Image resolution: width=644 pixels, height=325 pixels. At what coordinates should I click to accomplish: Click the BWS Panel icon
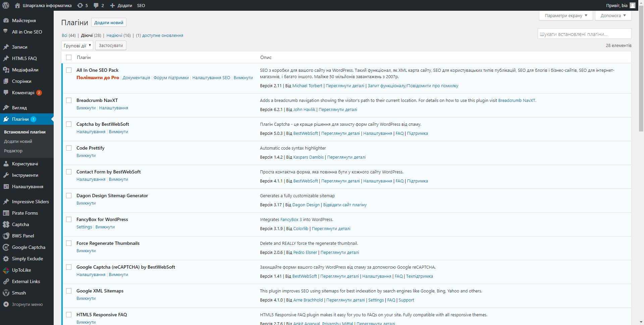coord(6,236)
